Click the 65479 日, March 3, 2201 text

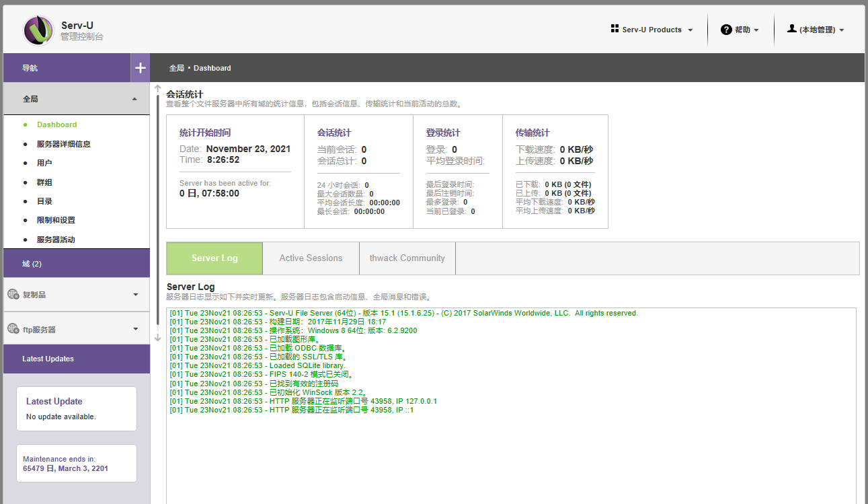click(65, 468)
